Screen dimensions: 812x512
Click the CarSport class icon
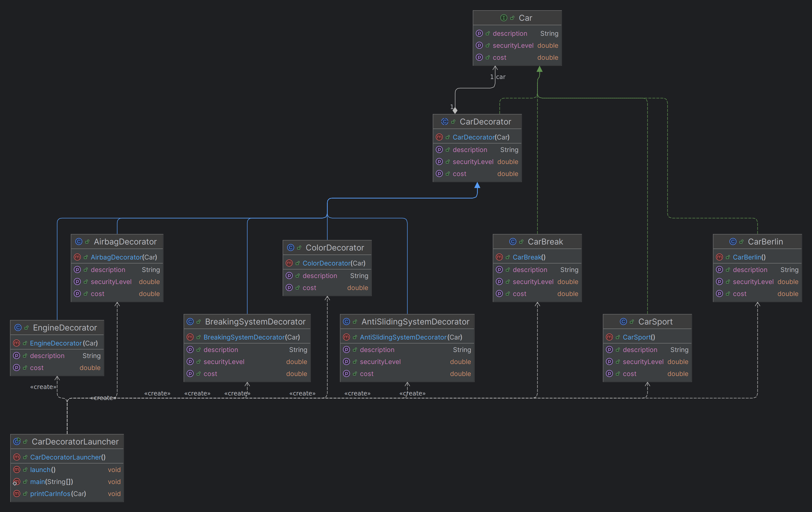623,321
